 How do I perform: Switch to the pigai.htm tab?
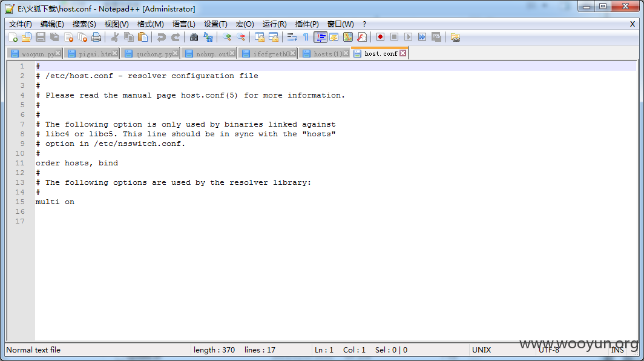pos(92,54)
